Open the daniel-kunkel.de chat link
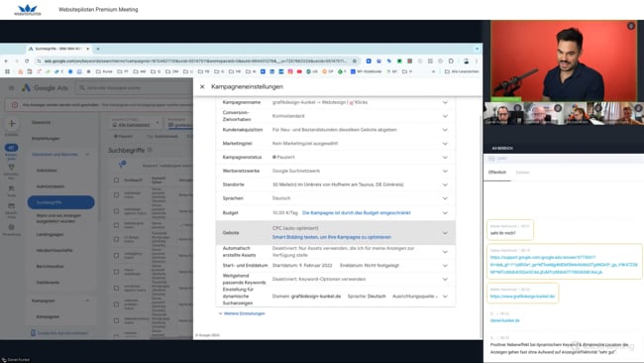644x363 pixels. point(504,320)
